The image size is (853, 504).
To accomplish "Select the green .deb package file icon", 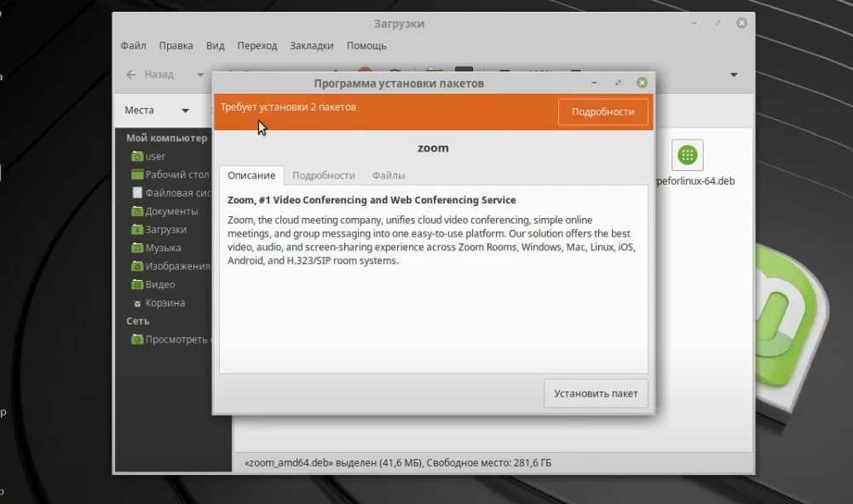I will pos(687,155).
